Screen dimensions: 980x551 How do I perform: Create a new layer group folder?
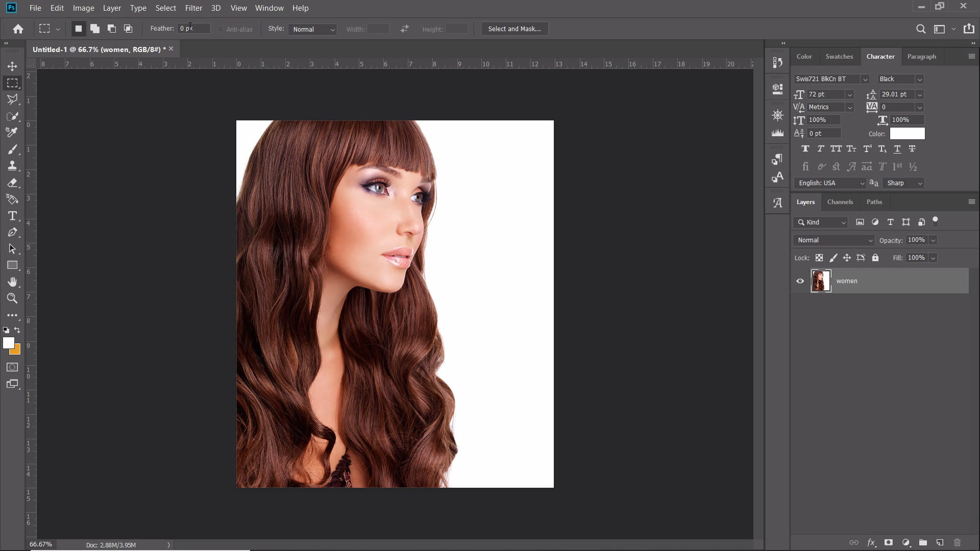[923, 542]
